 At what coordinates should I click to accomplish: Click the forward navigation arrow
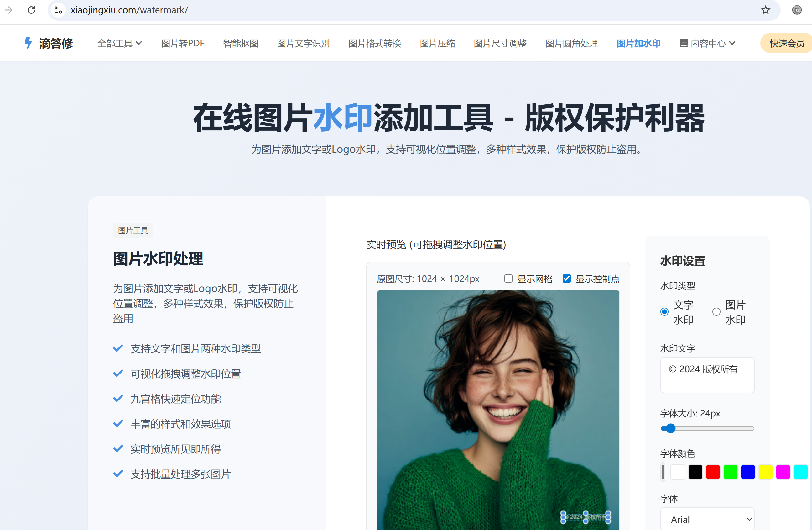(x=9, y=10)
